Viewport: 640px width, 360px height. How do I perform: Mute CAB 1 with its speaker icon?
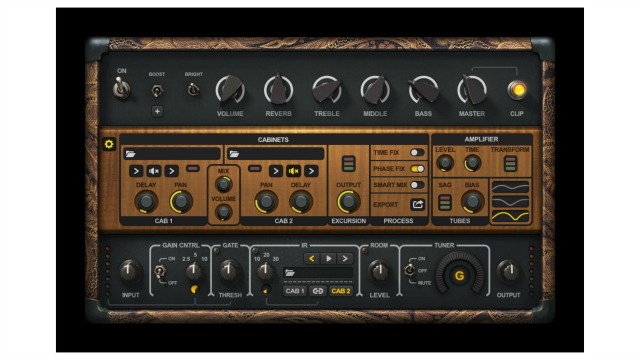(154, 171)
